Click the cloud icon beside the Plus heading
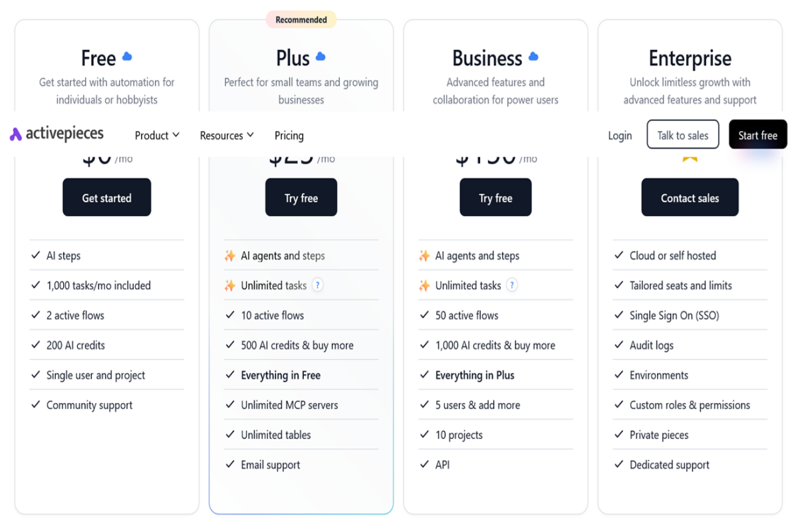This screenshot has height=532, width=798. 321,56
